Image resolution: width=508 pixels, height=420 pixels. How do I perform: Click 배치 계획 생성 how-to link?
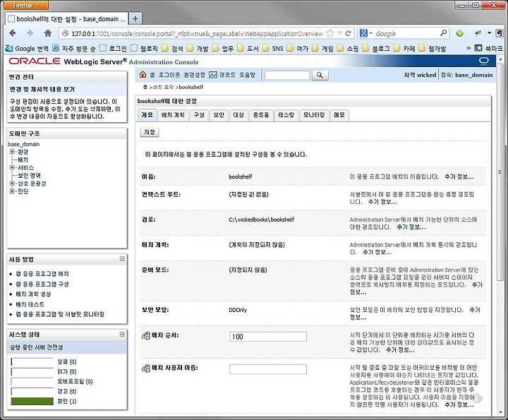click(33, 294)
